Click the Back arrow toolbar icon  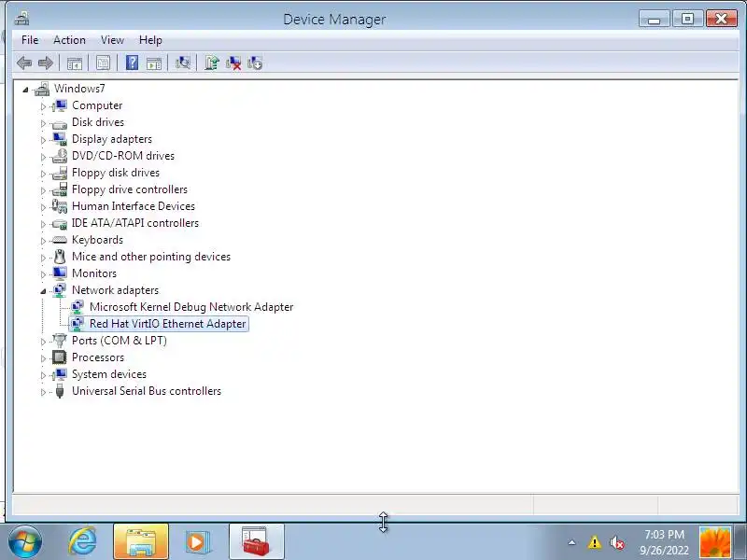pos(24,63)
